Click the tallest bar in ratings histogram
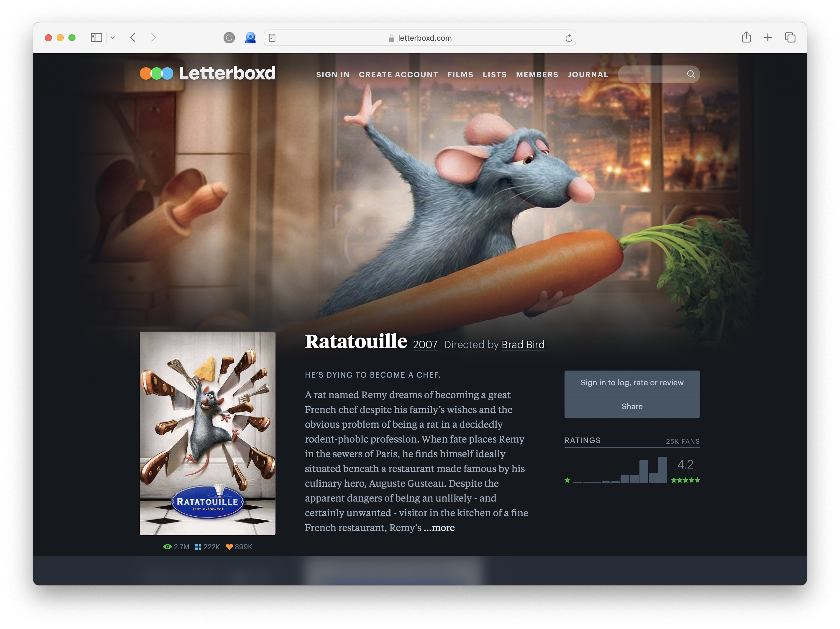 coord(662,470)
